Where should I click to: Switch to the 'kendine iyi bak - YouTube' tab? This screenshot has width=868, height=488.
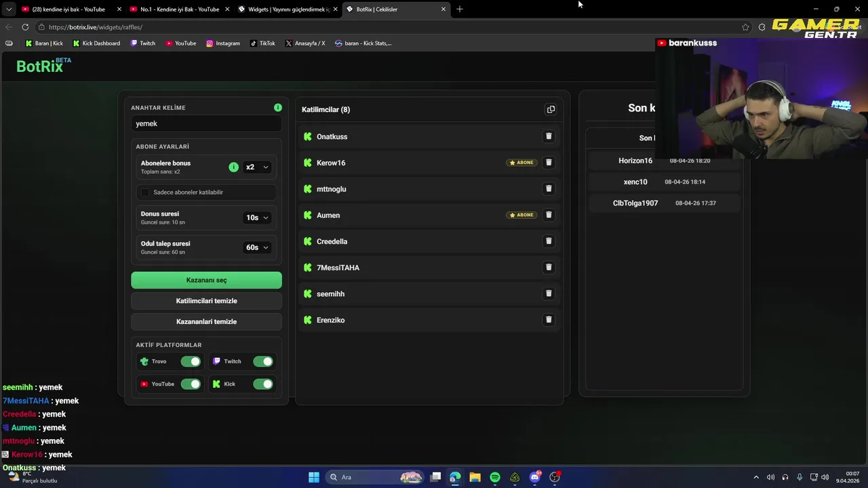[70, 9]
